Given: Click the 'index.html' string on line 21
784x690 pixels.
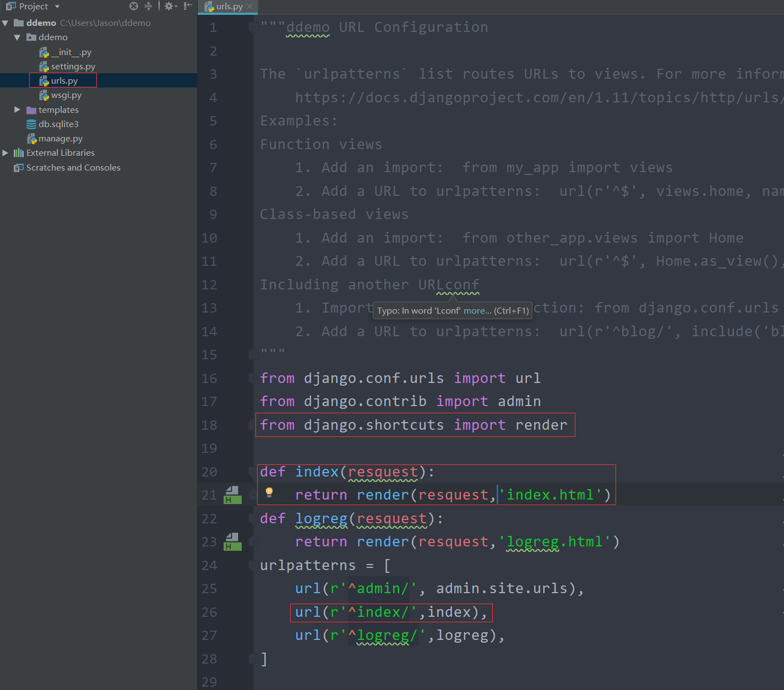Looking at the screenshot, I should coord(551,495).
